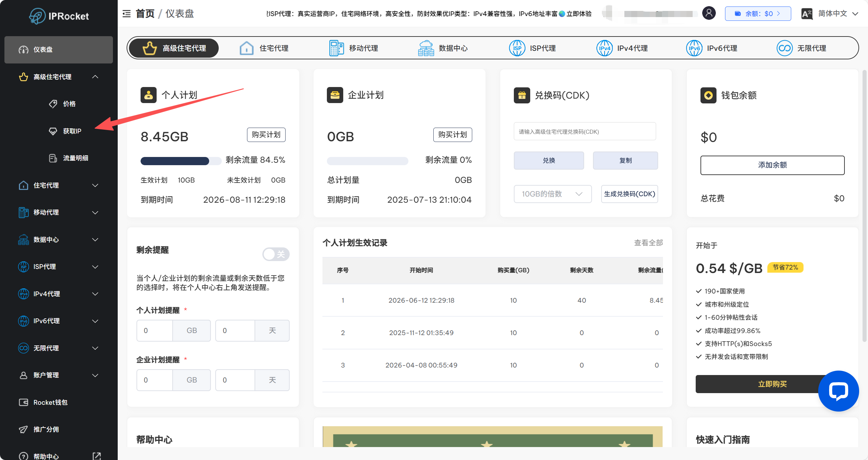Toggle the 剩余提醒 switch on
The height and width of the screenshot is (460, 868).
pos(276,254)
